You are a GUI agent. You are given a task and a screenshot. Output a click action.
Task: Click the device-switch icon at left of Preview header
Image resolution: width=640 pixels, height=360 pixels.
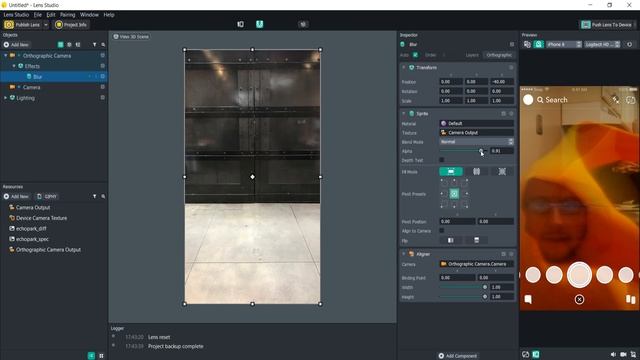coord(527,44)
